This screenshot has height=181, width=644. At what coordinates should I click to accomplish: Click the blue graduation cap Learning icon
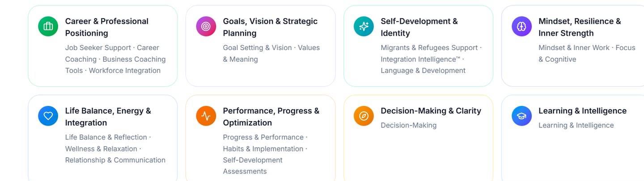(521, 116)
